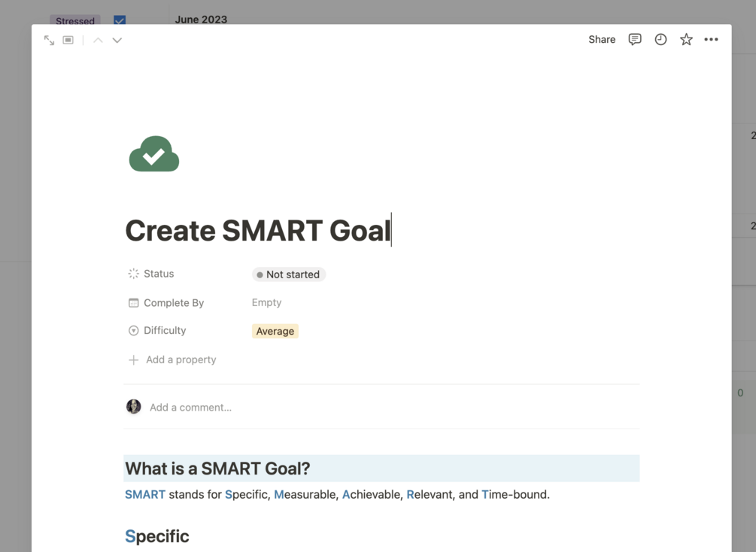Viewport: 756px width, 552px height.
Task: Go to previous page with up chevron
Action: [x=98, y=40]
